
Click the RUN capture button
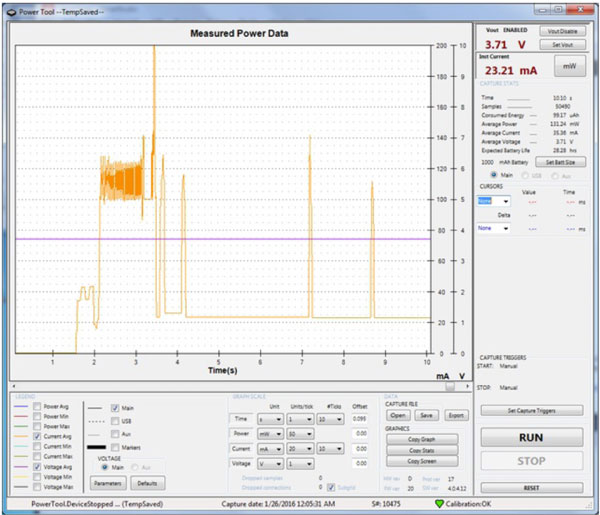pos(531,437)
